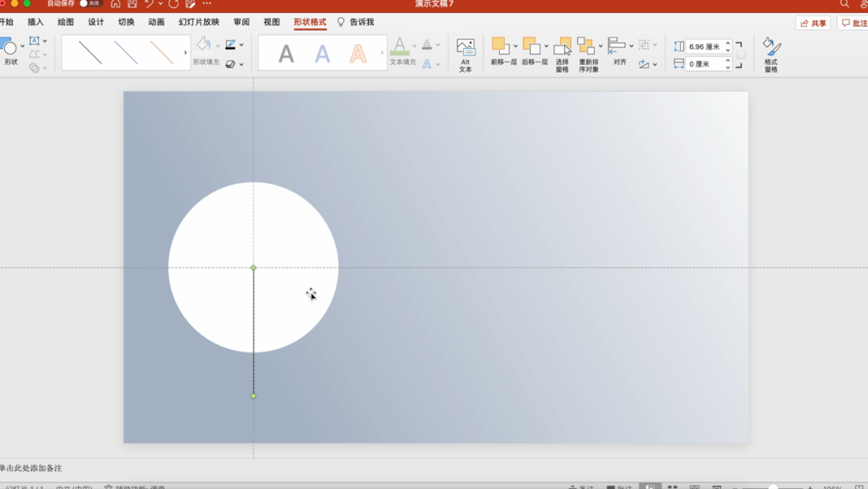Click the text outline A icon
This screenshot has height=489, width=868.
(427, 44)
